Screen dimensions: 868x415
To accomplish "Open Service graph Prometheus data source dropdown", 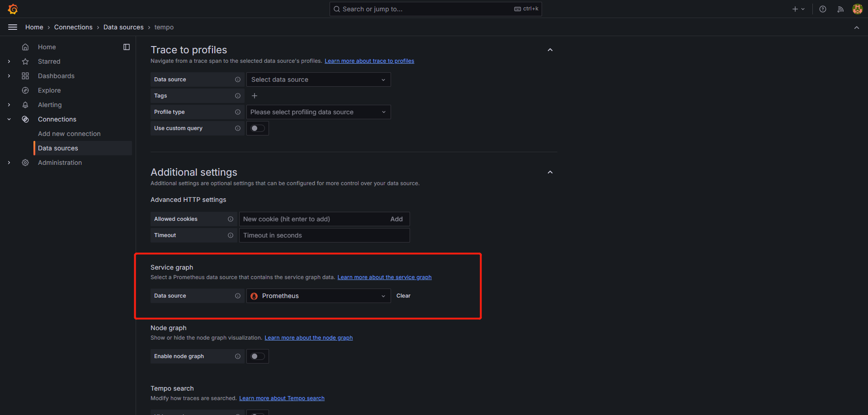I will coord(318,296).
